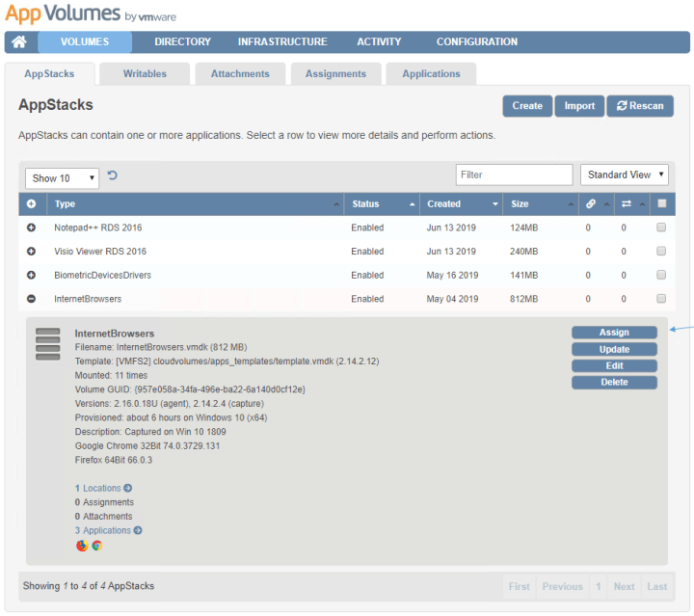Click the Firefox icon in InternetBrowsers details
Viewport: 694px width, 616px height.
click(82, 546)
